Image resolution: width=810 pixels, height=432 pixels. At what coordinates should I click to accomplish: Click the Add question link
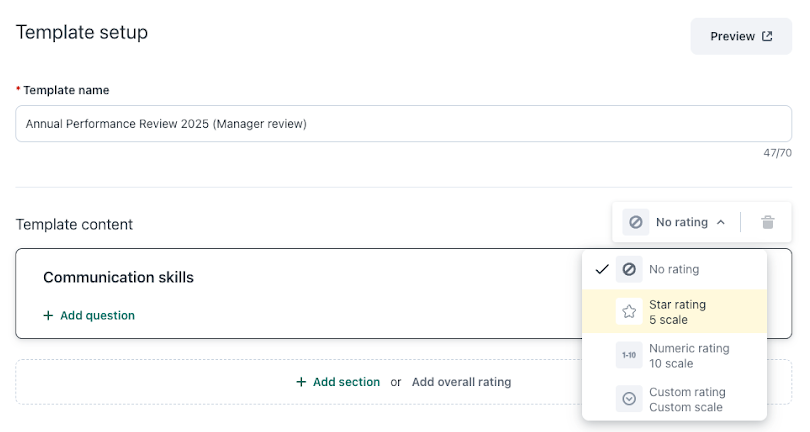(x=97, y=315)
